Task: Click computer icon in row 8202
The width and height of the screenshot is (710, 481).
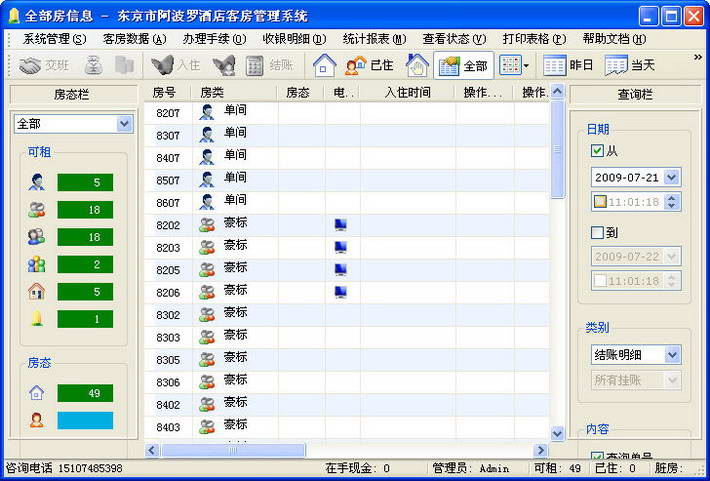Action: coord(341,225)
